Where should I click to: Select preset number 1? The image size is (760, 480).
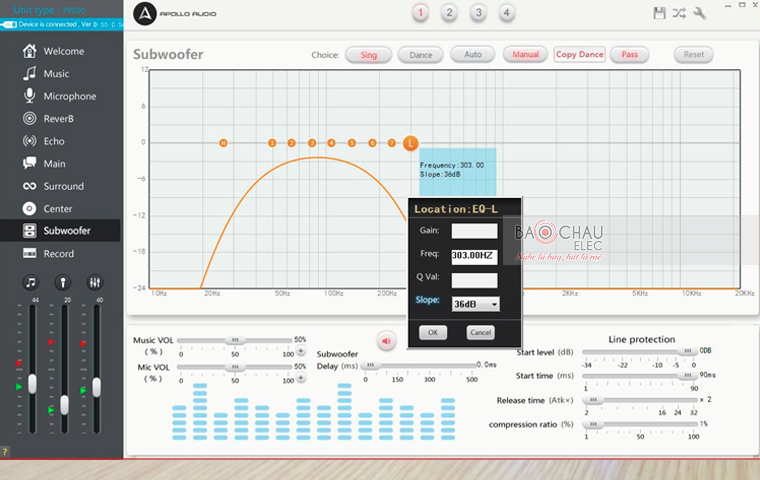[420, 13]
